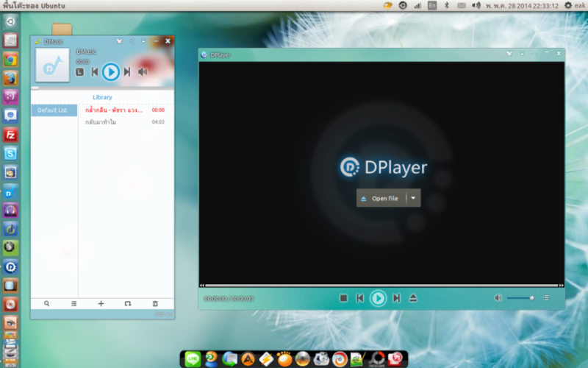Open the DPlayer title bar menu arrow
Screen dimensions: 588x368
[522, 54]
